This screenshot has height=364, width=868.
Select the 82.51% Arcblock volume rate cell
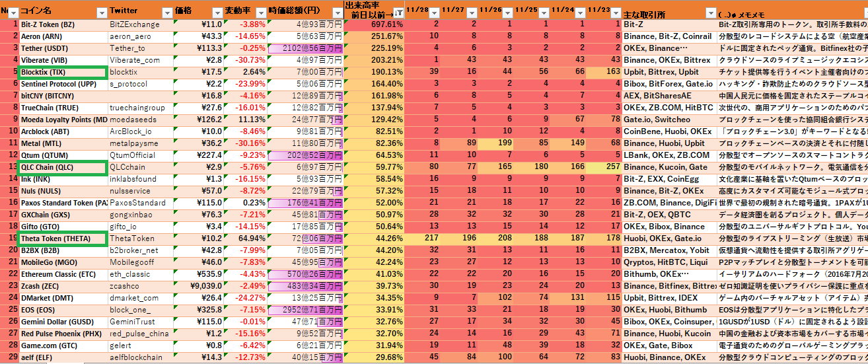(374, 131)
